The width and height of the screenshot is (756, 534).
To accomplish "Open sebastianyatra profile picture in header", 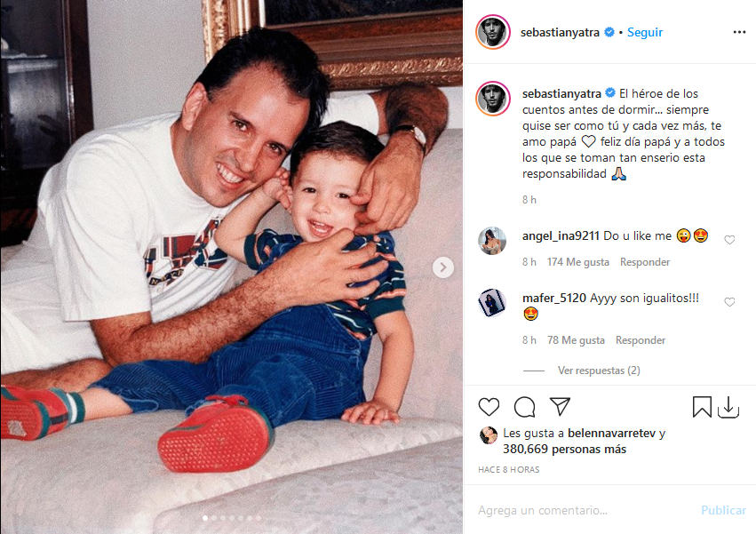I will coord(493,32).
